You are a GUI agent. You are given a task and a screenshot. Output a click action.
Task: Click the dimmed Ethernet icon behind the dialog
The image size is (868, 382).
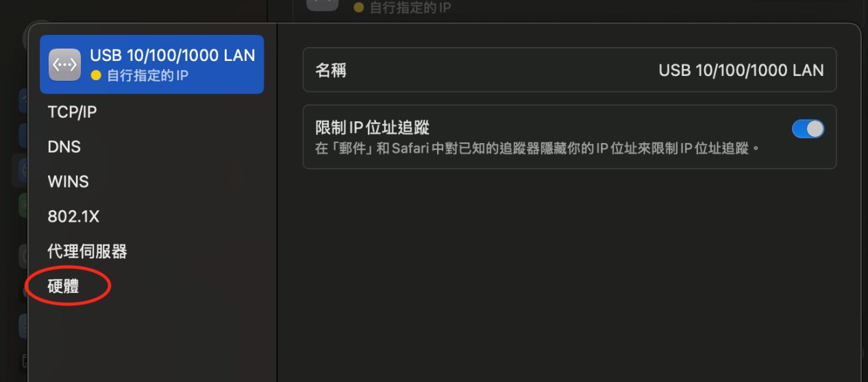coord(322,3)
